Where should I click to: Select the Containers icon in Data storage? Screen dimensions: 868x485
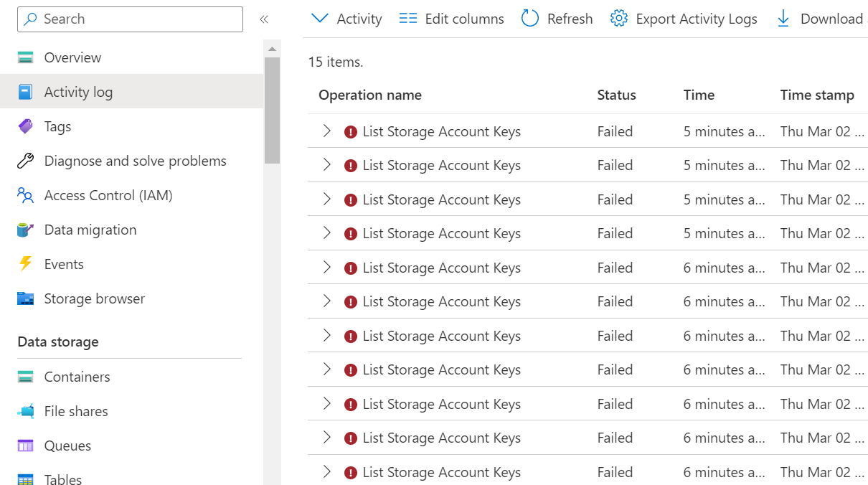click(x=25, y=376)
